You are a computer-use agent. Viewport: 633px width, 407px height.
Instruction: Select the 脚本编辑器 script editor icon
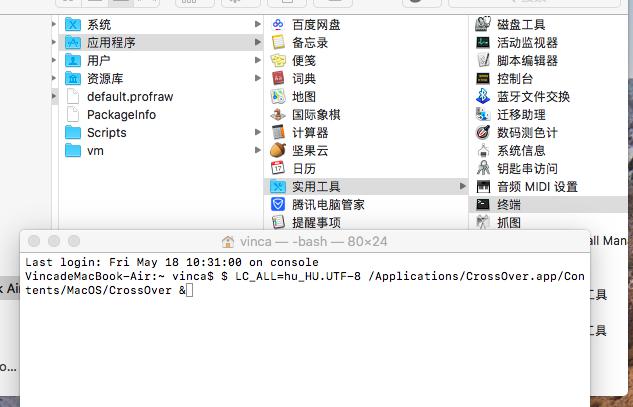tap(483, 61)
